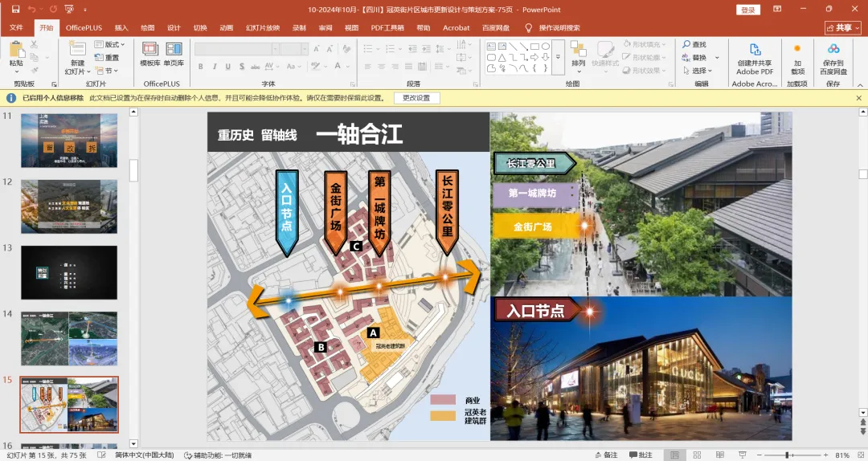Click the 简体中文(中国大陆) language indicator

(145, 455)
